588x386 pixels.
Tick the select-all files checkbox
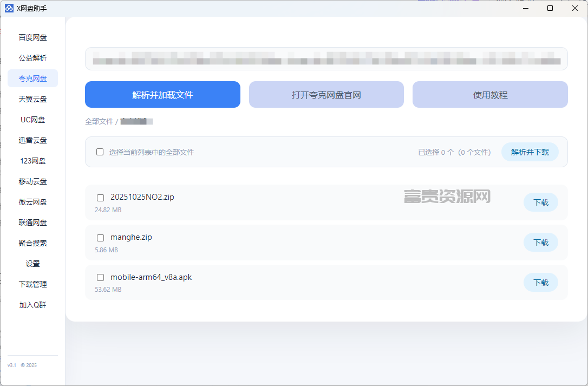(x=100, y=152)
